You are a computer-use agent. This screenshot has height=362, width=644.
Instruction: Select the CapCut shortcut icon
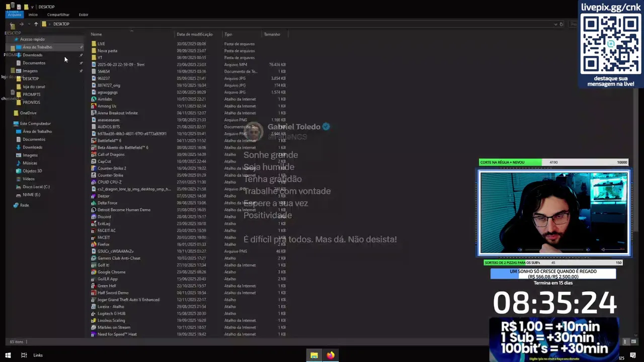coord(94,161)
